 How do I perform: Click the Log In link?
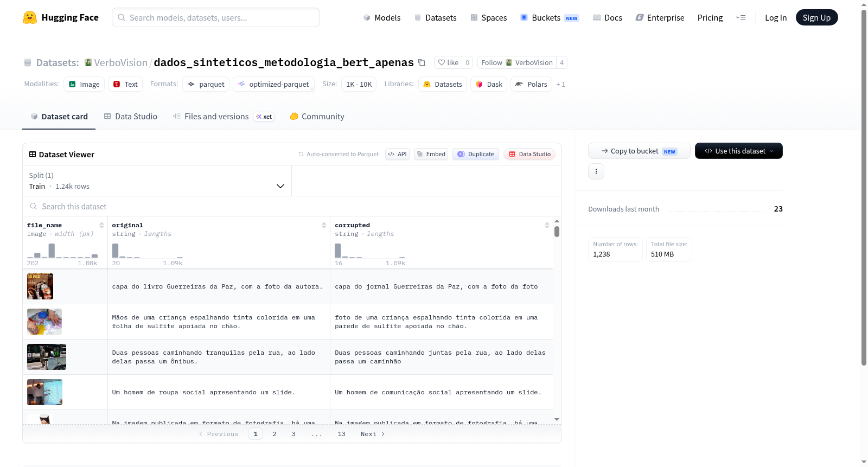(x=775, y=17)
